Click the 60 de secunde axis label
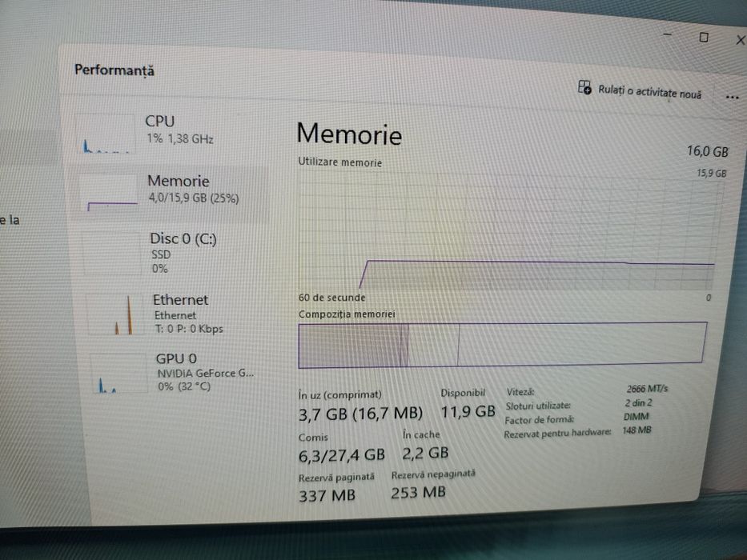Image resolution: width=747 pixels, height=560 pixels. click(x=331, y=298)
